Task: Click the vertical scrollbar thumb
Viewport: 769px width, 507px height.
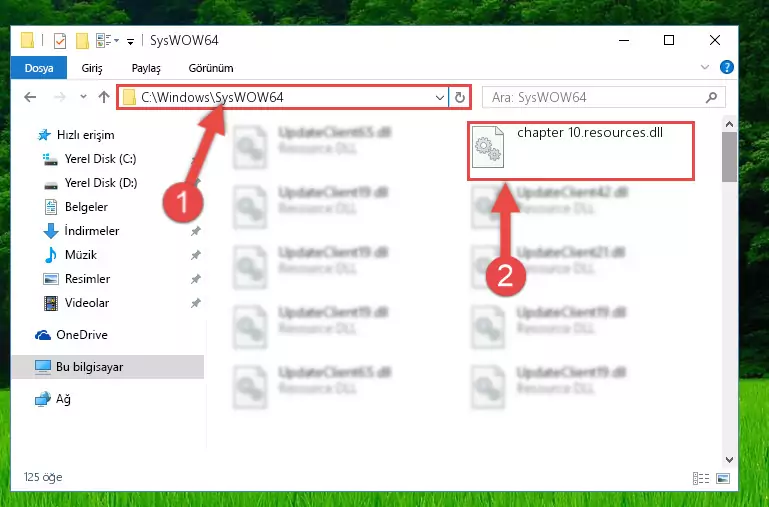Action: pos(729,157)
